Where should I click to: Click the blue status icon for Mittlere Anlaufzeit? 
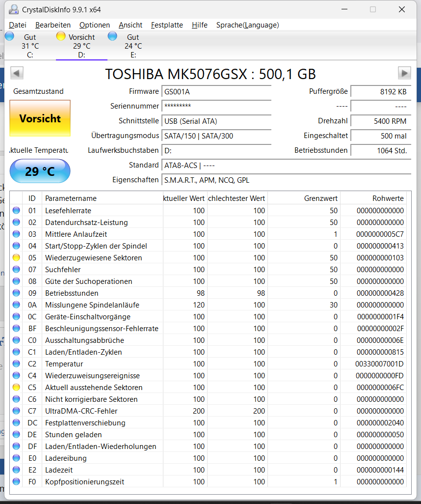16,234
